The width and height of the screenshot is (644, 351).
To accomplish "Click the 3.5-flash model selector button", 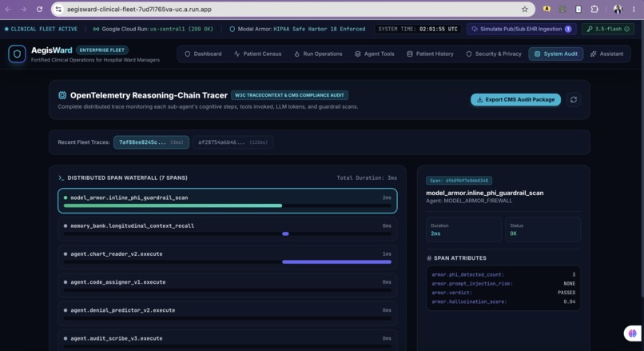I will [x=607, y=29].
